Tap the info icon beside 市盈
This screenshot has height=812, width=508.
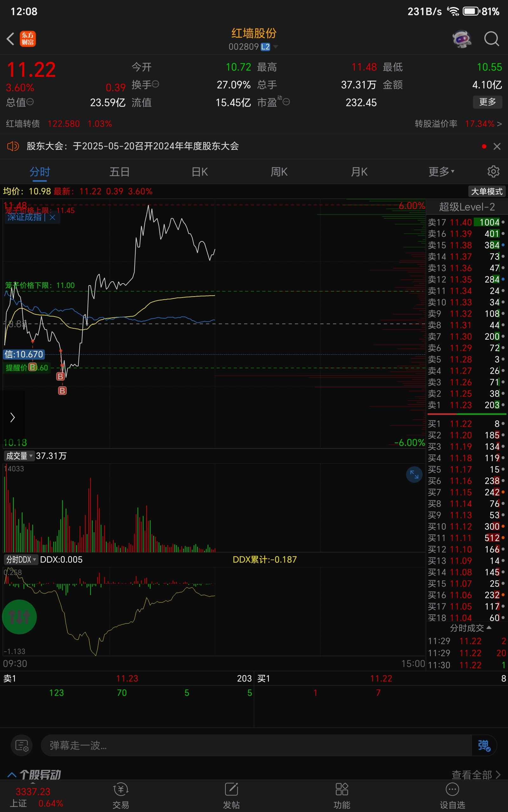coord(286,102)
